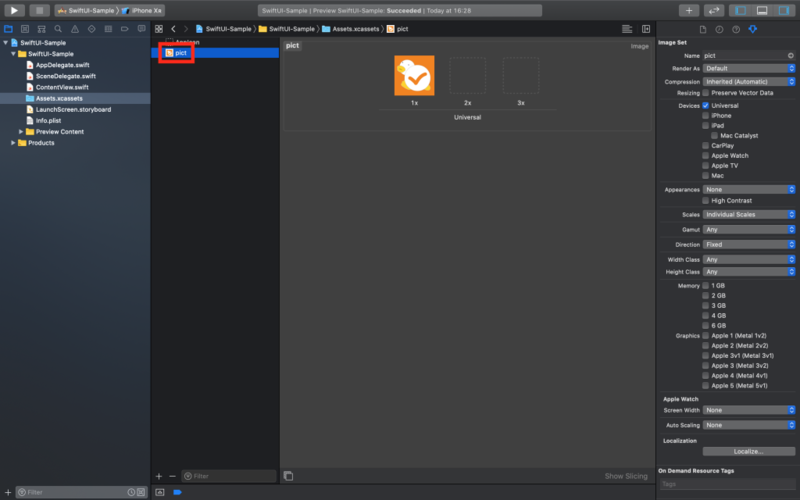Viewport: 800px width, 500px height.
Task: Toggle the Navigator panel visibility
Action: (740, 10)
